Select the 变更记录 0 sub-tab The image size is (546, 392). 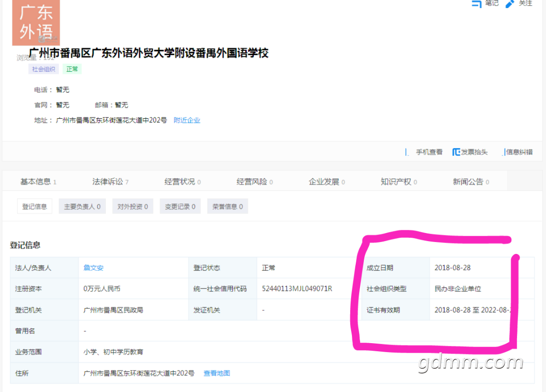click(180, 206)
